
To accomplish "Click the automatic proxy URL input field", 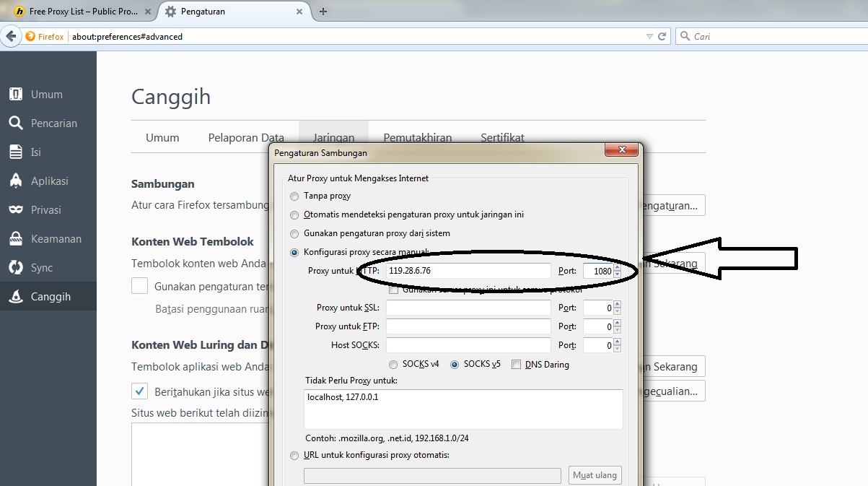I will coord(432,475).
